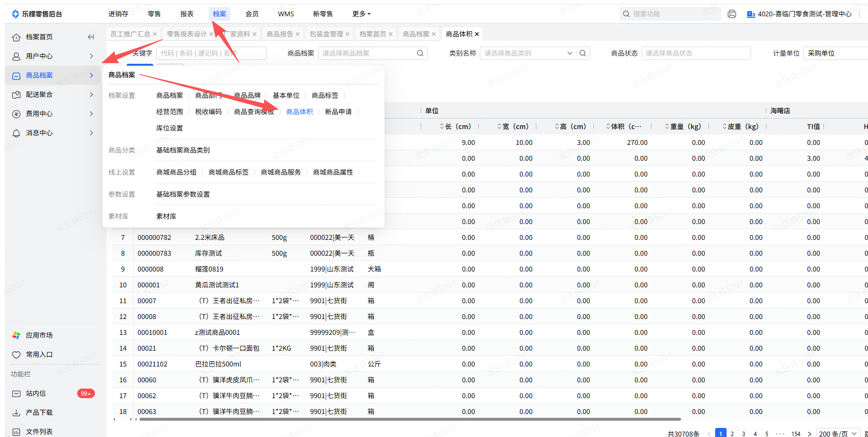Go to page 2 in pagination
868x437 pixels.
point(732,434)
